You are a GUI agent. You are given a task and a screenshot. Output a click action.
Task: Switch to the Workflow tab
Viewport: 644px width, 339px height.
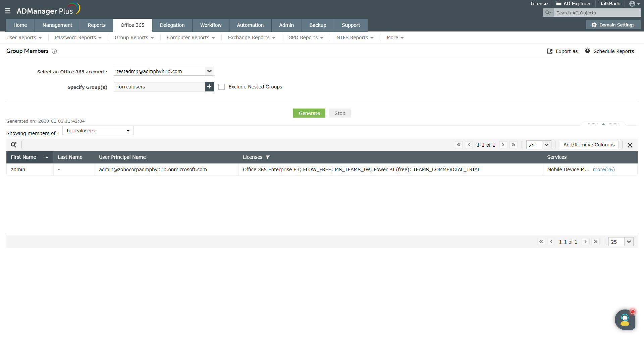(x=211, y=25)
